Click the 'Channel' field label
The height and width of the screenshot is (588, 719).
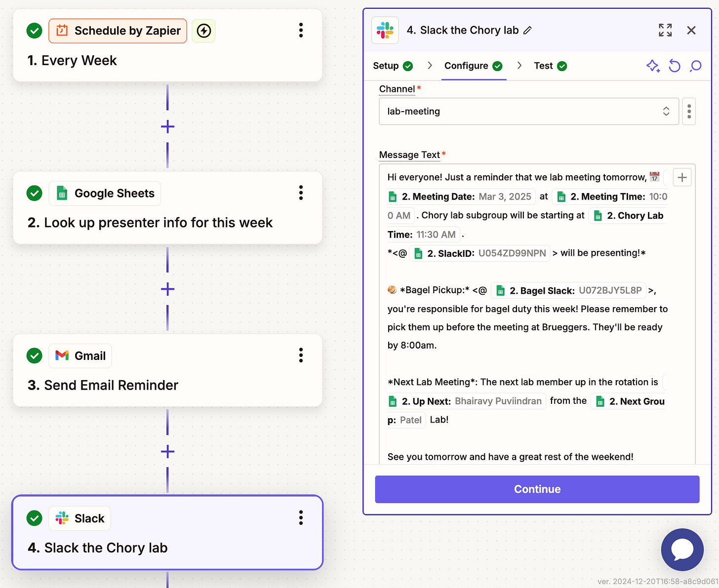pos(397,89)
